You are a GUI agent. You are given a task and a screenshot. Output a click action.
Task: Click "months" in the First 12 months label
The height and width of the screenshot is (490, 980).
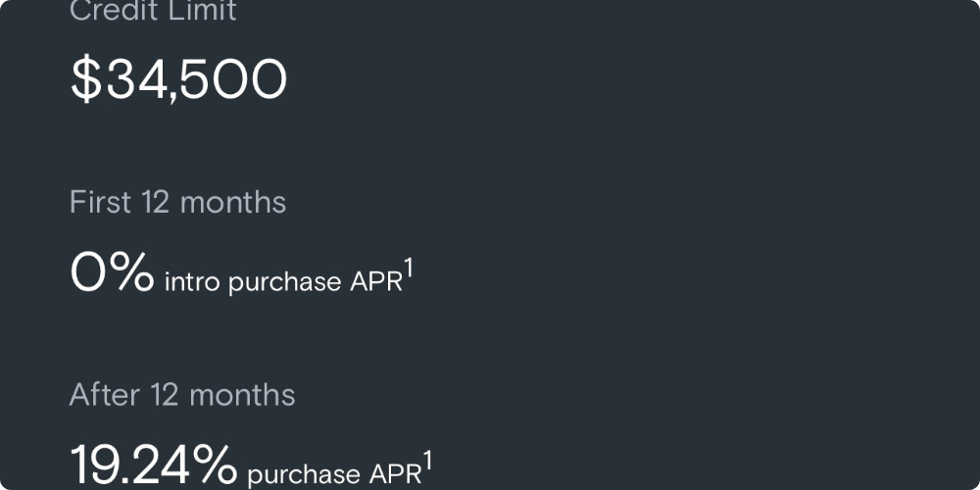pyautogui.click(x=233, y=202)
